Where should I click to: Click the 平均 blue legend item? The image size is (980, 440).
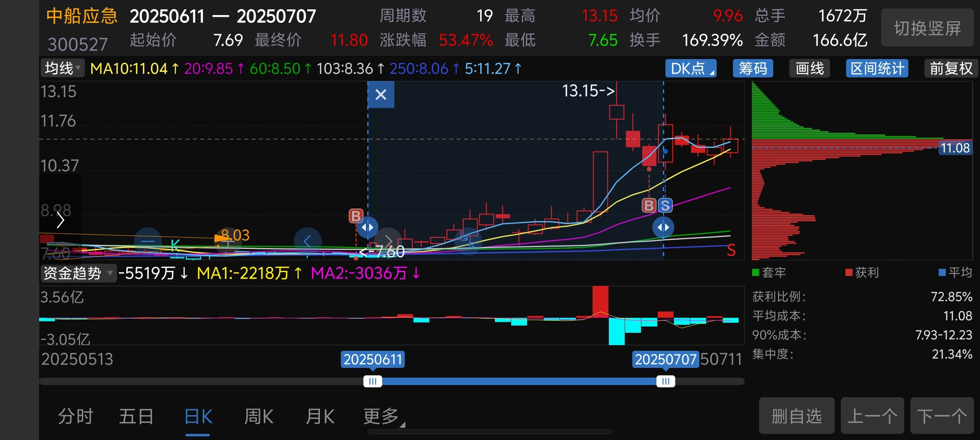pos(955,273)
